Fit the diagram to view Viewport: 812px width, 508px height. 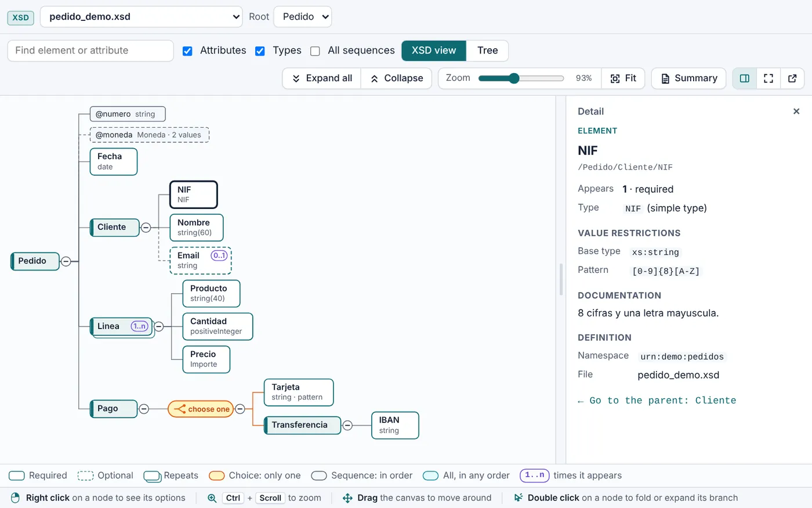click(623, 78)
